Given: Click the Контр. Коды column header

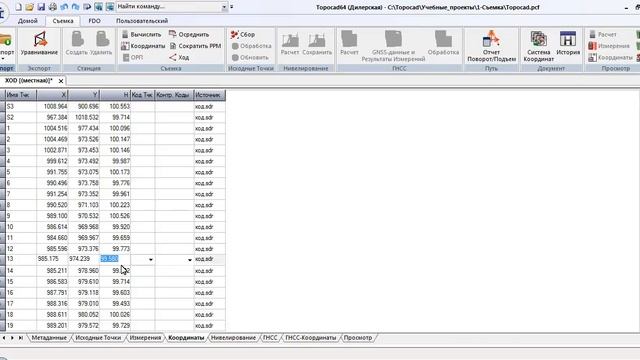Looking at the screenshot, I should point(174,95).
